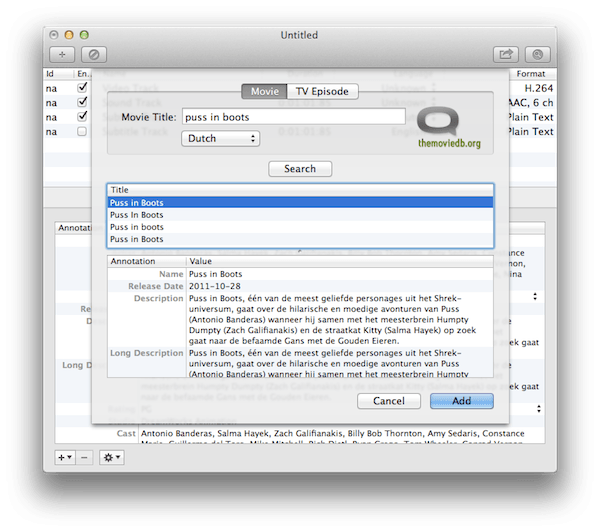Image resolution: width=600 pixels, height=532 pixels.
Task: Click the AAC, 6 ch format cell
Action: [x=531, y=103]
